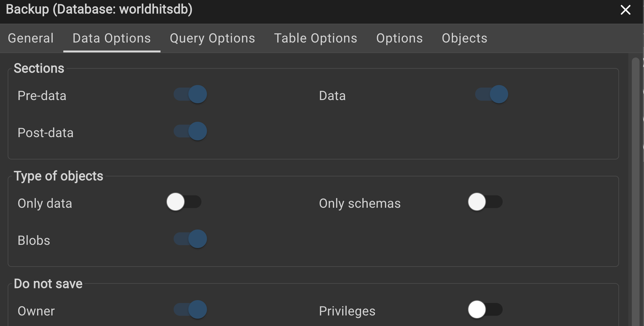Go to the Table Options tab
This screenshot has width=644, height=326.
coord(316,38)
